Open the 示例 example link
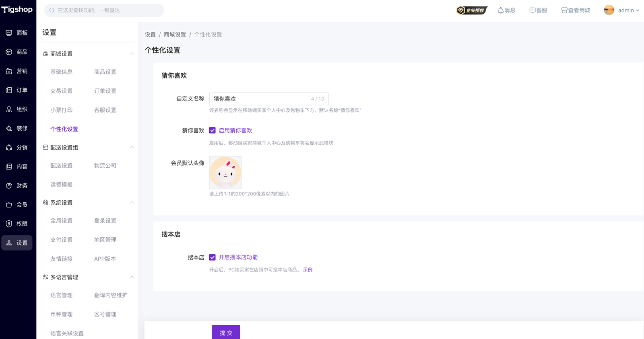The width and height of the screenshot is (644, 339). click(x=308, y=270)
